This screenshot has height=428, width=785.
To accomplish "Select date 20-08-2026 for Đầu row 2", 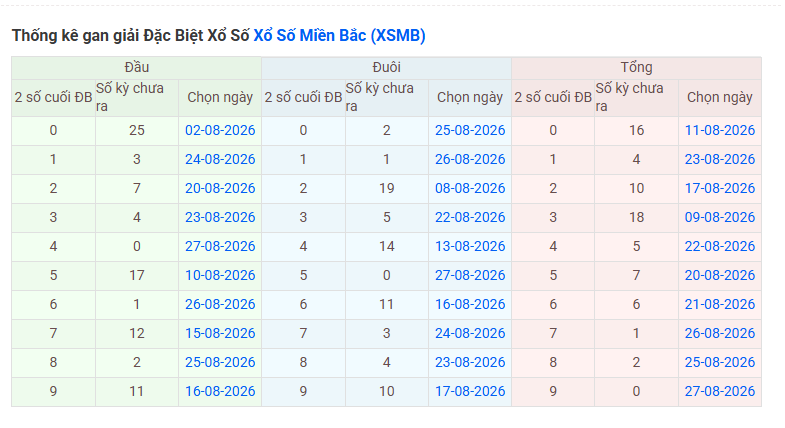I will tap(220, 188).
